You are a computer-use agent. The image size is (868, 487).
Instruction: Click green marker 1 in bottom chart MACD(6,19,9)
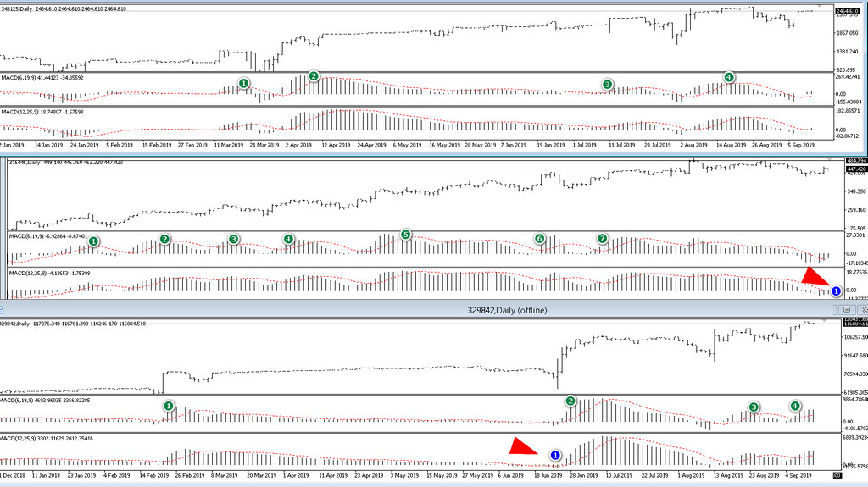click(x=169, y=407)
